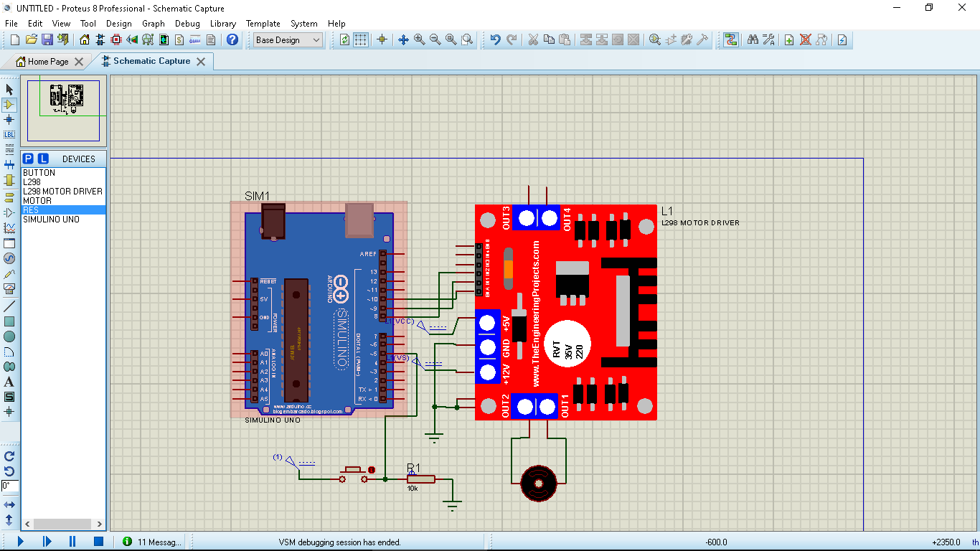Pick the Text Script Mode tool

(9, 150)
